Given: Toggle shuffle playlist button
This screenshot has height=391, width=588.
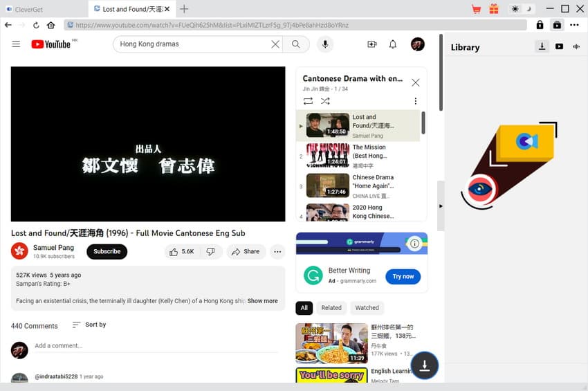Looking at the screenshot, I should pyautogui.click(x=325, y=101).
